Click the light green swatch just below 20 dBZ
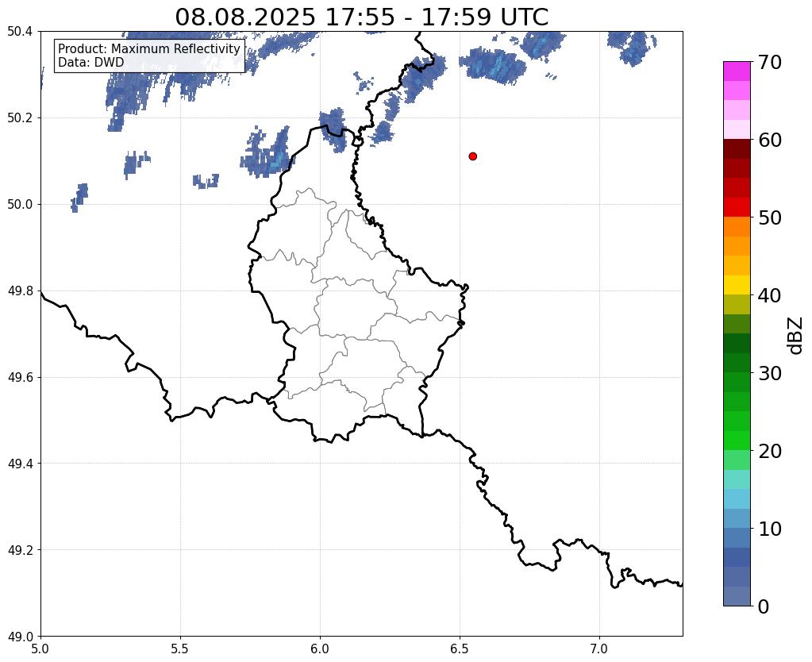This screenshot has width=812, height=662. pos(737,460)
